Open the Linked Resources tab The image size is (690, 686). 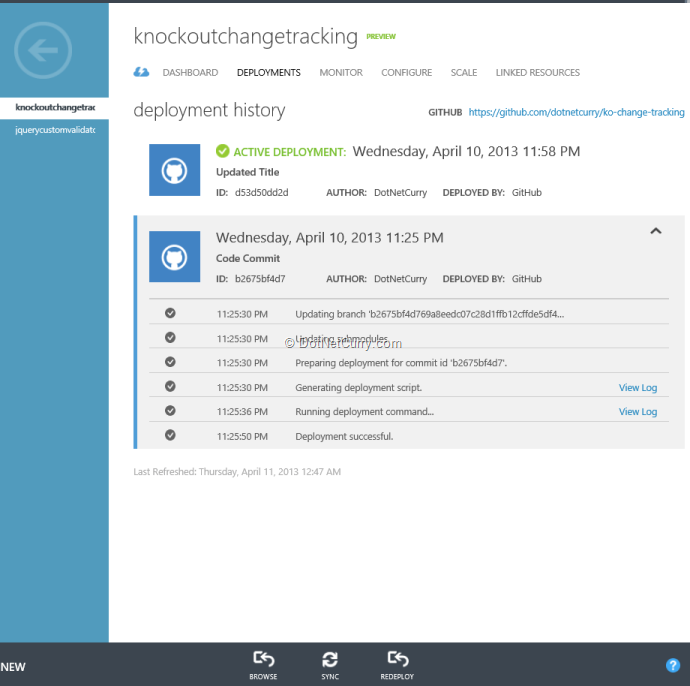pyautogui.click(x=537, y=73)
